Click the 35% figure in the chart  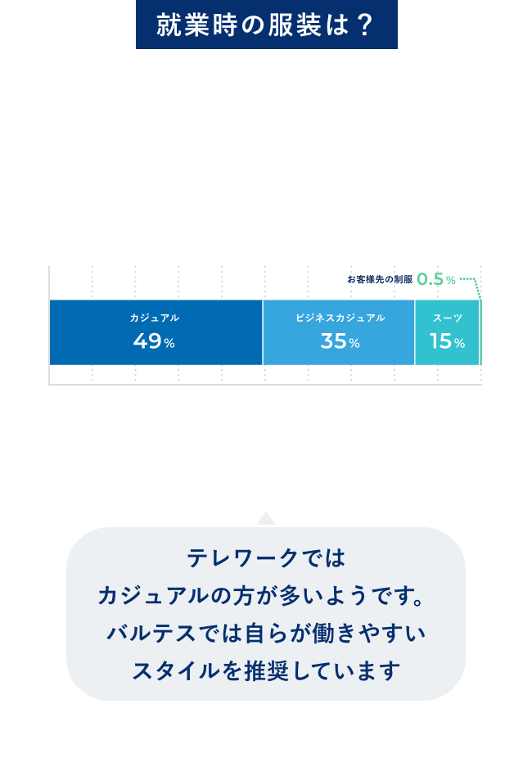click(x=340, y=341)
